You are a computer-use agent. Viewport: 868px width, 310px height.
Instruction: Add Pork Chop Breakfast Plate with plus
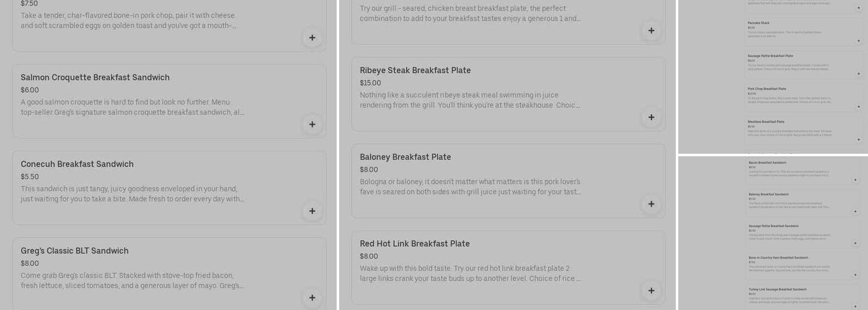click(859, 107)
